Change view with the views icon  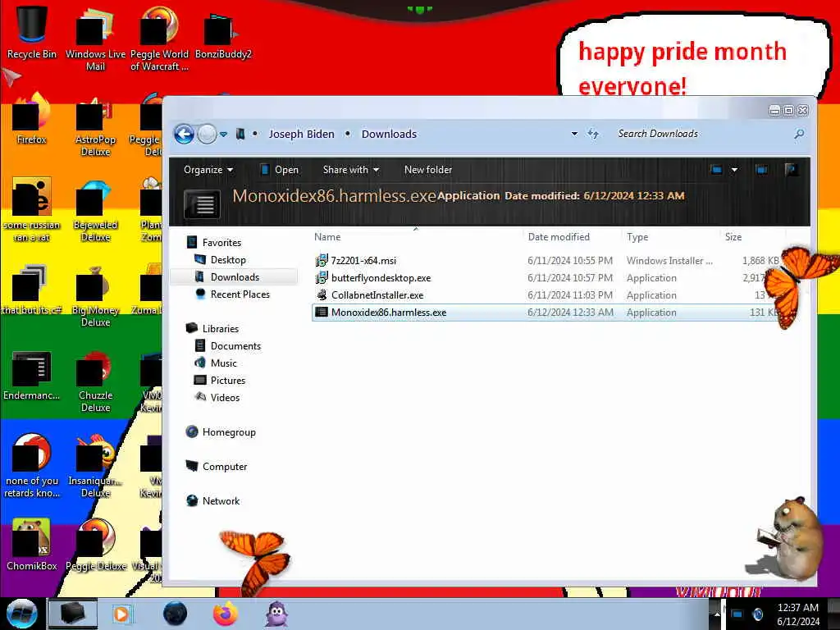click(716, 170)
